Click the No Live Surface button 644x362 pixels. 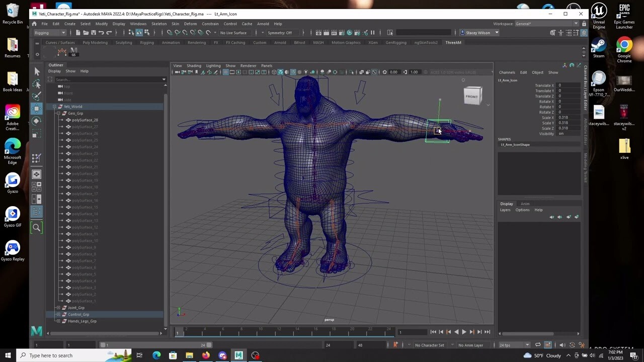[x=233, y=33]
